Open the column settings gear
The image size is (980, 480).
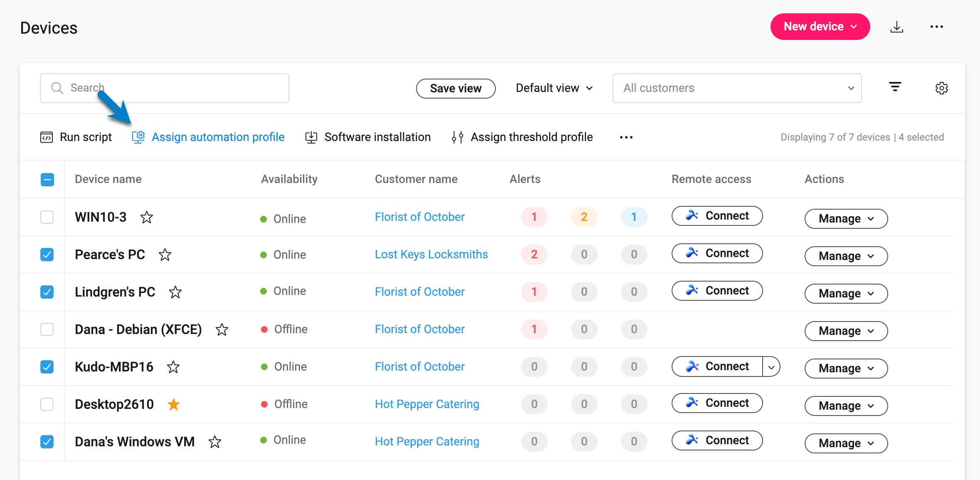point(942,88)
